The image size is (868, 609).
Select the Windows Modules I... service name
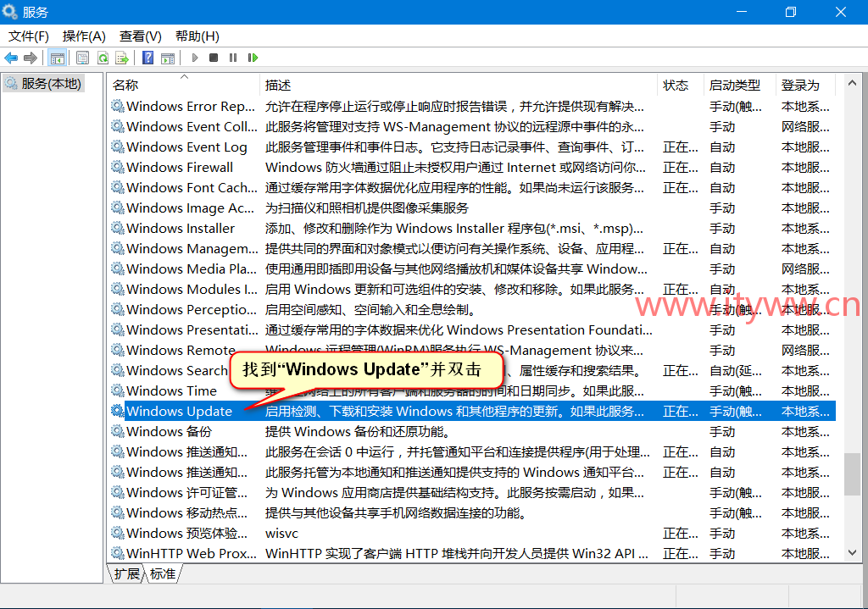(x=192, y=290)
